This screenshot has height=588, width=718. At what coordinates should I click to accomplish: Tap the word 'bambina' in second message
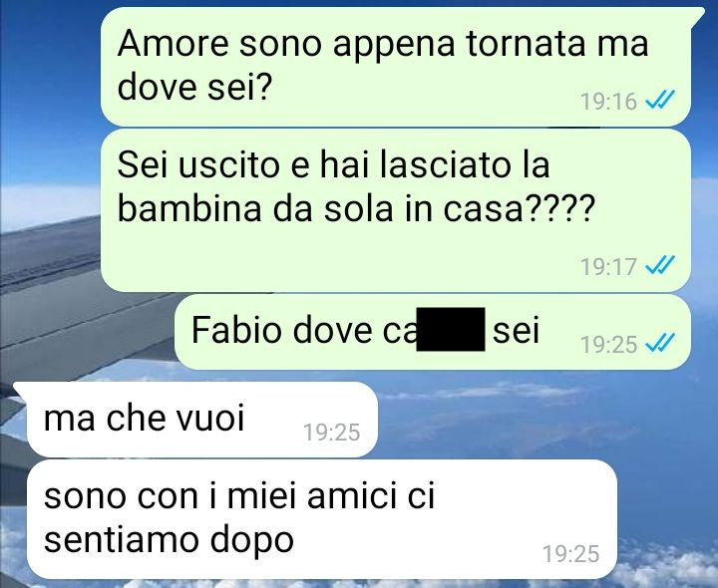click(189, 208)
